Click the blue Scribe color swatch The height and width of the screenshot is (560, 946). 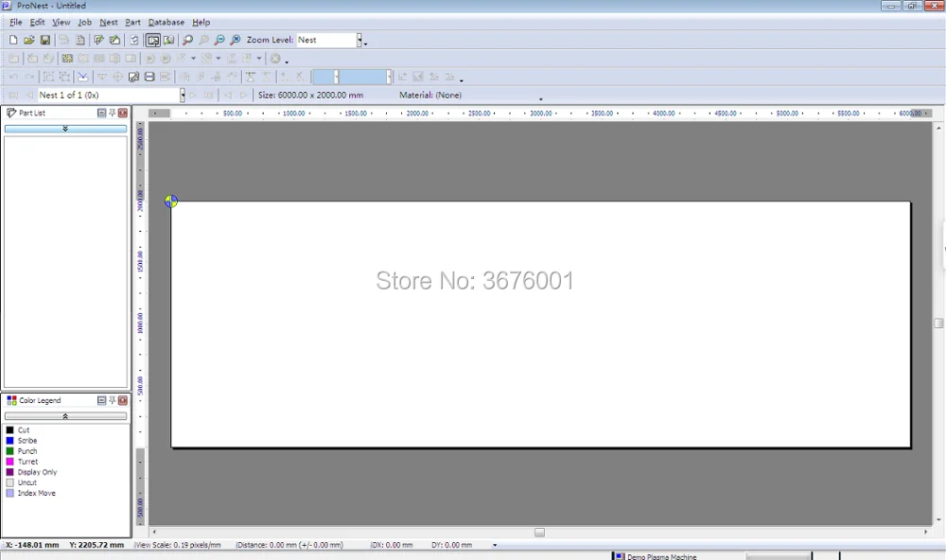(x=9, y=441)
